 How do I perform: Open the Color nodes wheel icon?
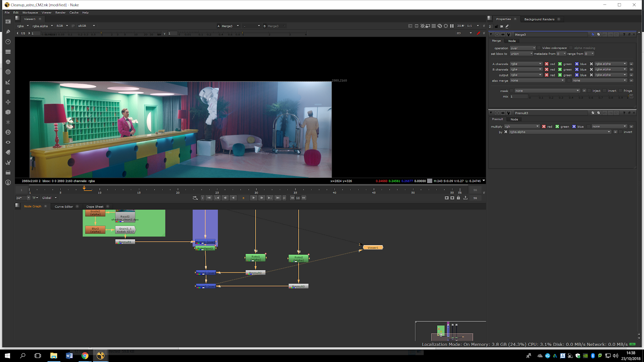[x=8, y=62]
